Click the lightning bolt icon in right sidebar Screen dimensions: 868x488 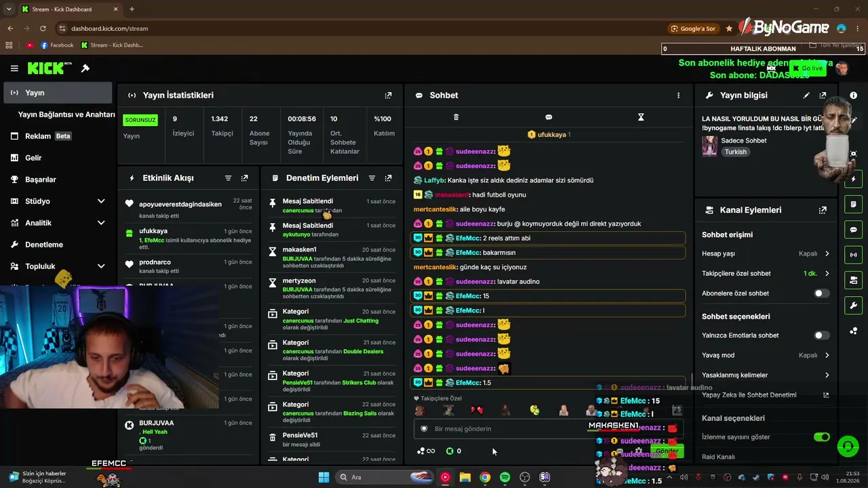point(853,180)
